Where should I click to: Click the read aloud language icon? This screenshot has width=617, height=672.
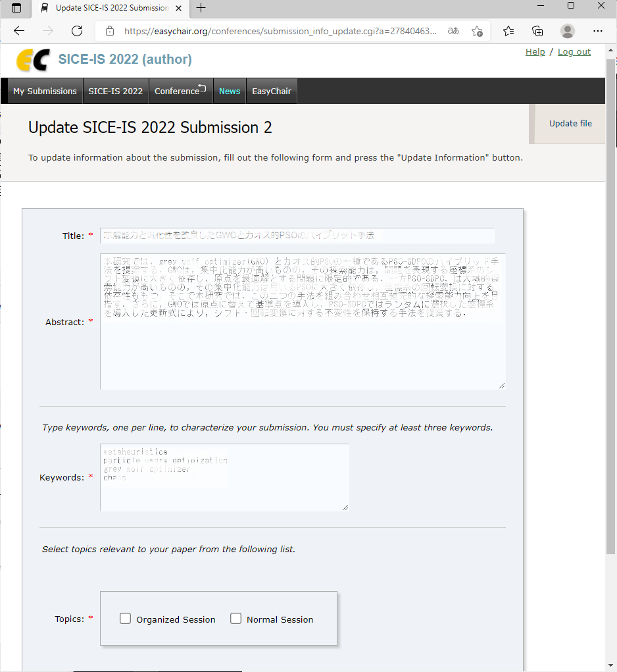tap(453, 31)
